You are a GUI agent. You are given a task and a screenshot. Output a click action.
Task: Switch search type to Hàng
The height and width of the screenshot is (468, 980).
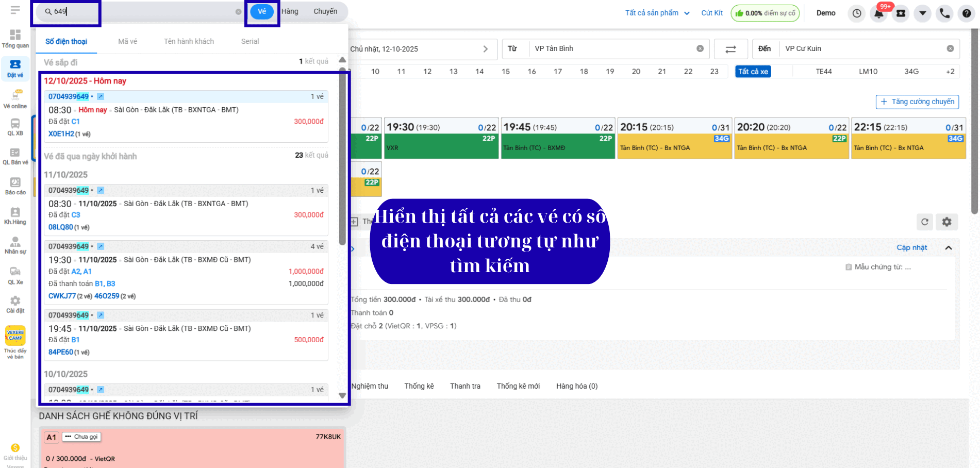[x=290, y=11]
